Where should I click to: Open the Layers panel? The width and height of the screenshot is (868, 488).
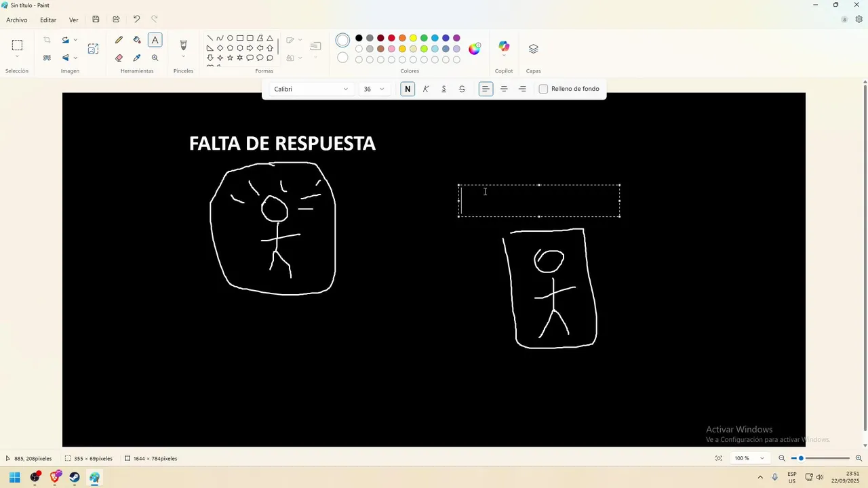533,49
